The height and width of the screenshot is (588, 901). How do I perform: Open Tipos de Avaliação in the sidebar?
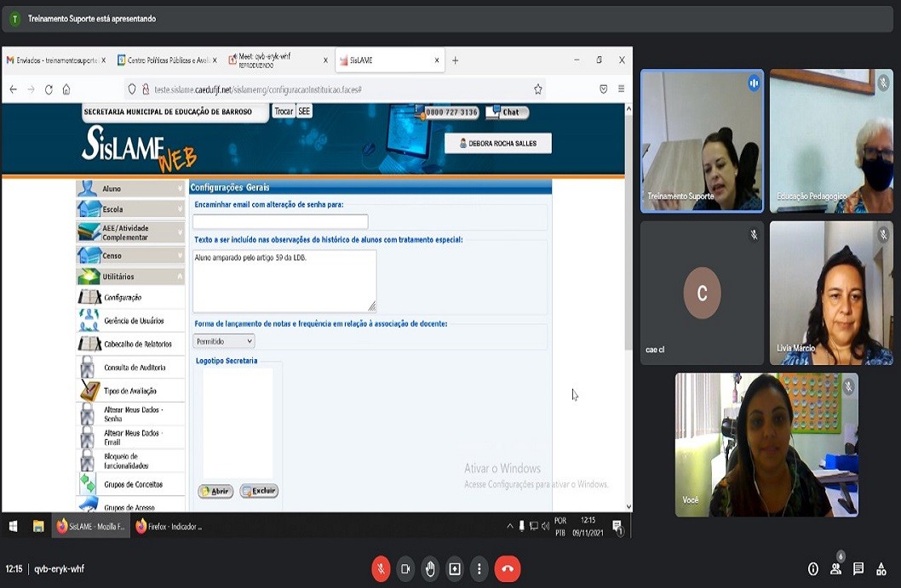(129, 391)
